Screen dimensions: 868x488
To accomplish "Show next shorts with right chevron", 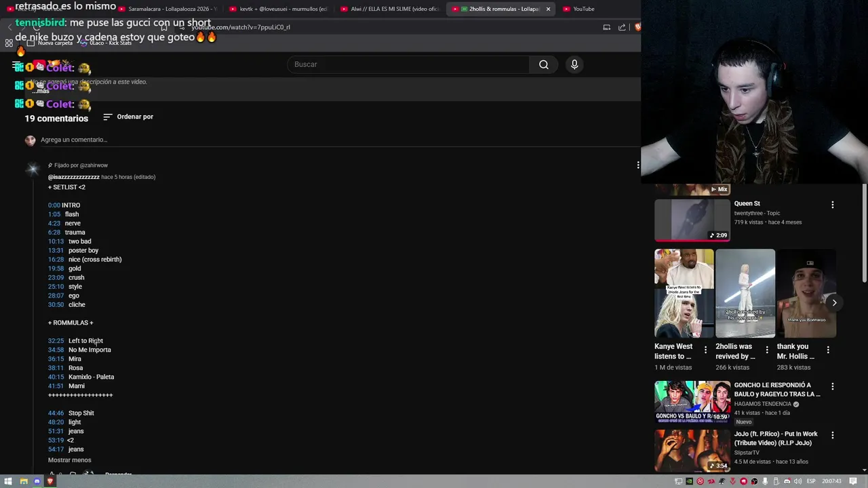I will pyautogui.click(x=834, y=303).
